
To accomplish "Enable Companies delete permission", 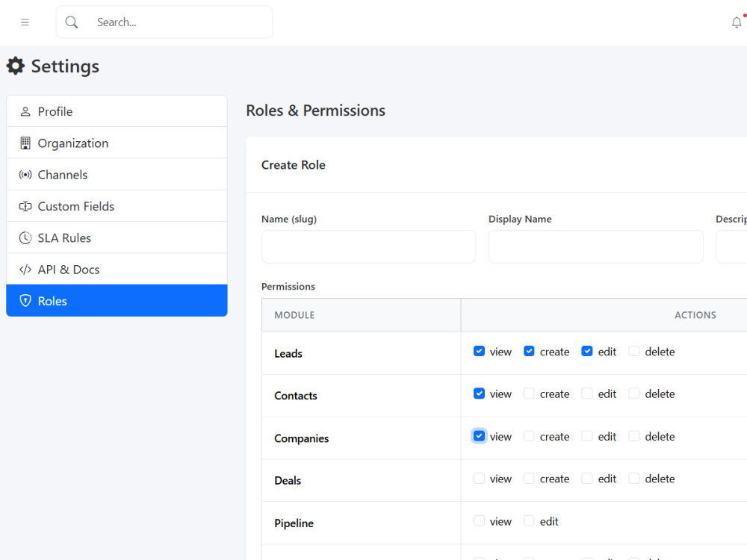I will click(x=634, y=436).
